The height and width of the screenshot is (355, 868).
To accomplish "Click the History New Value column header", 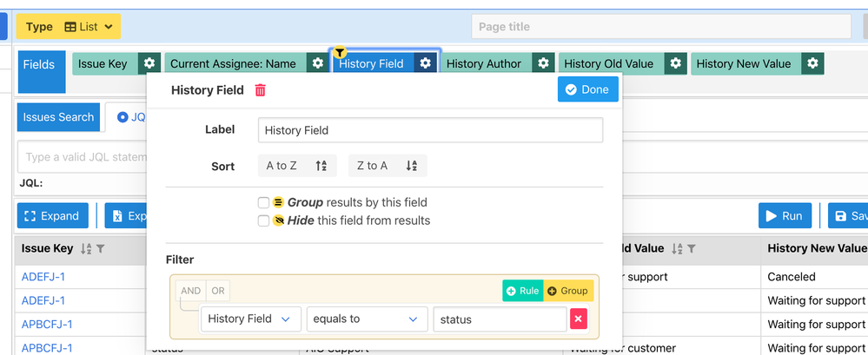I will [817, 249].
